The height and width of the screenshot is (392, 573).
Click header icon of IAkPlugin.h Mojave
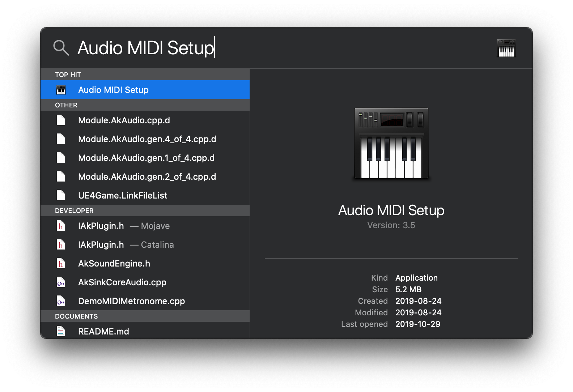click(x=61, y=226)
